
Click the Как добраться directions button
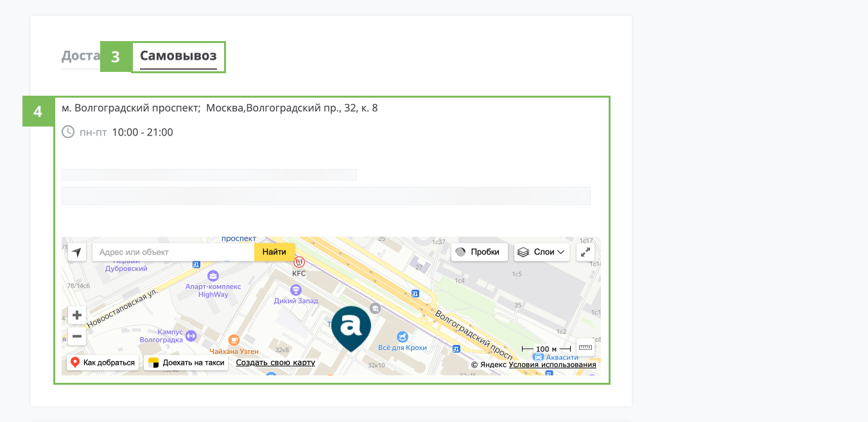coord(102,363)
